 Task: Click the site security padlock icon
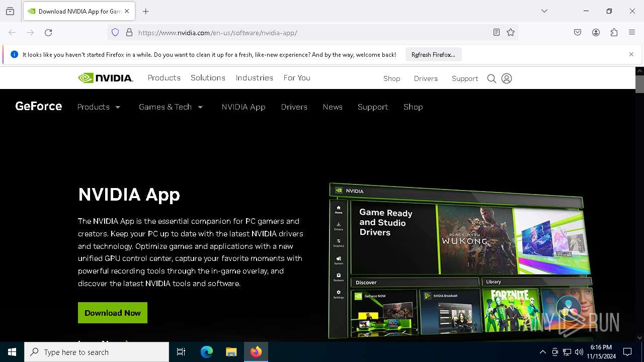(129, 33)
